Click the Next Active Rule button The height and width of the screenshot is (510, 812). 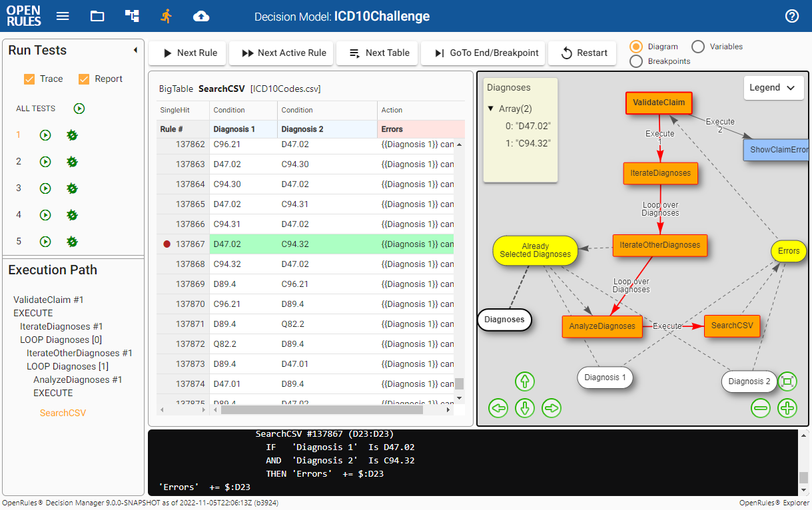pos(280,53)
